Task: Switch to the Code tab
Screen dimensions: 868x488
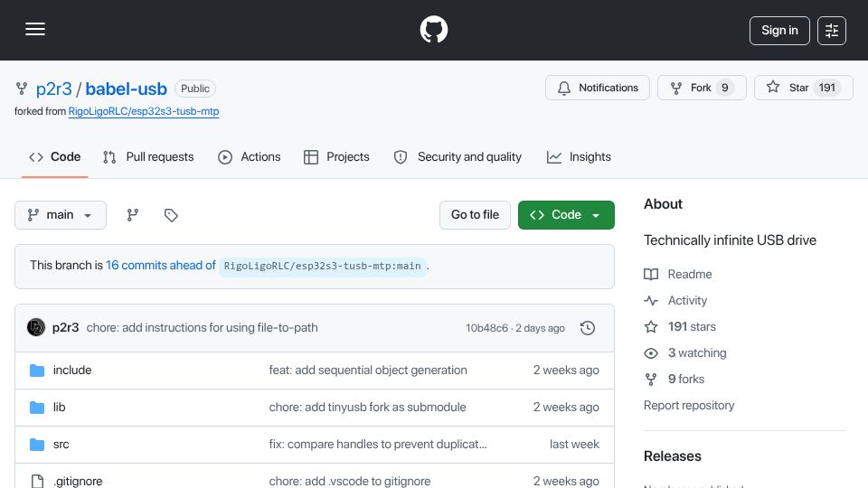Action: (55, 157)
